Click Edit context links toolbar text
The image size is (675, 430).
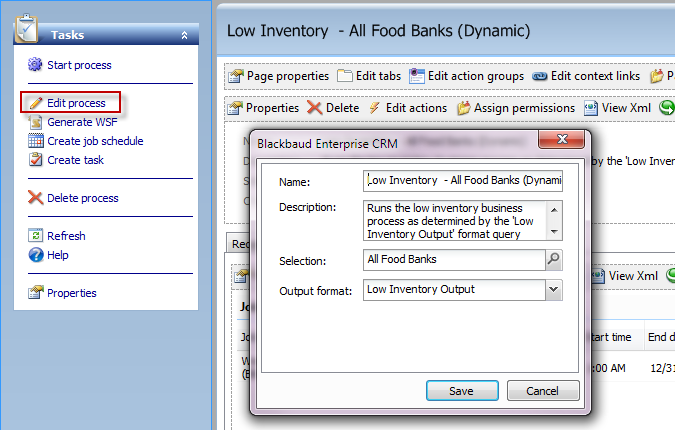point(595,76)
